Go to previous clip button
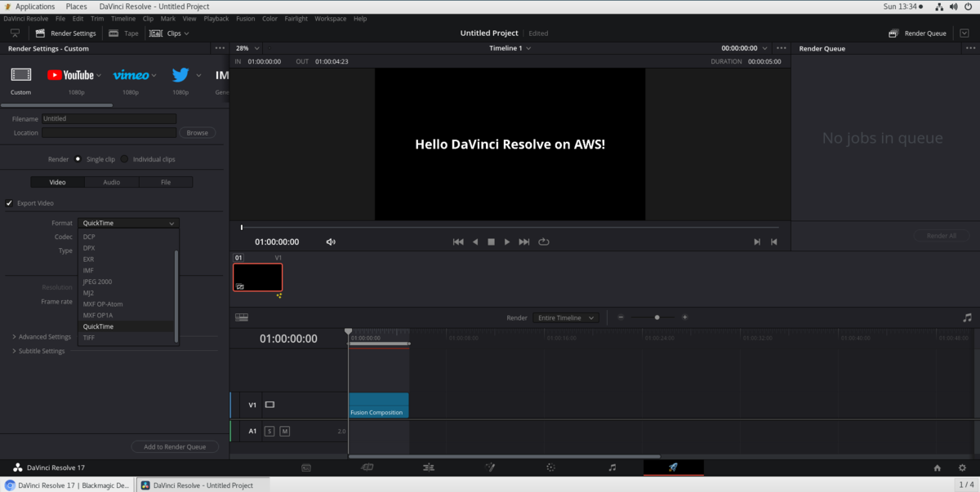The width and height of the screenshot is (980, 492). coord(774,242)
